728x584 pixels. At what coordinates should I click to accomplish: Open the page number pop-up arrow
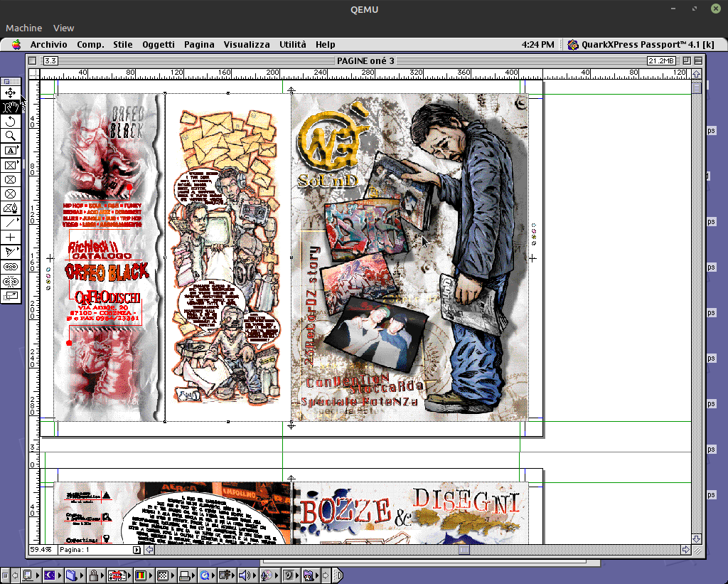coord(137,550)
